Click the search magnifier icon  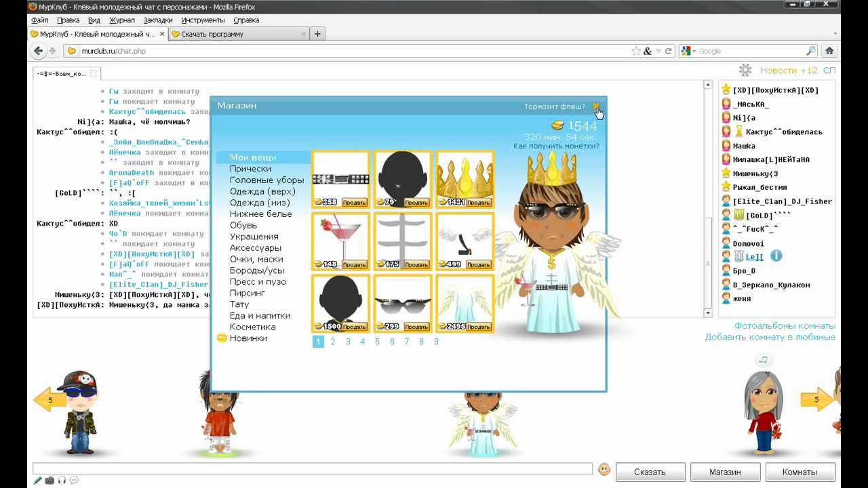pos(810,51)
